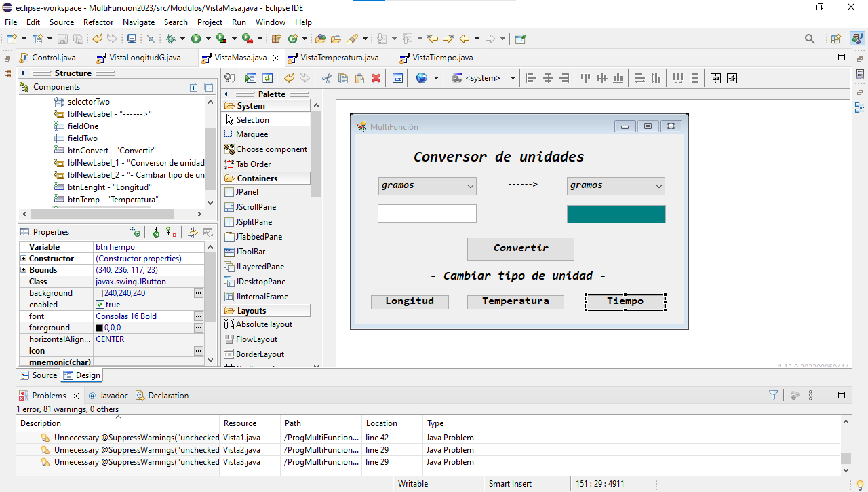This screenshot has height=492, width=868.
Task: Click the Align top edges icon
Action: (585, 78)
